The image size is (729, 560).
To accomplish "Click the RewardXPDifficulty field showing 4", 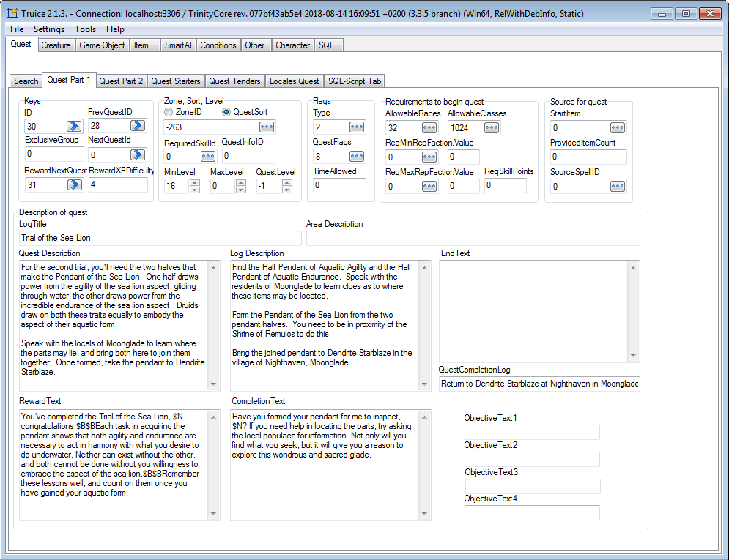I will (118, 184).
